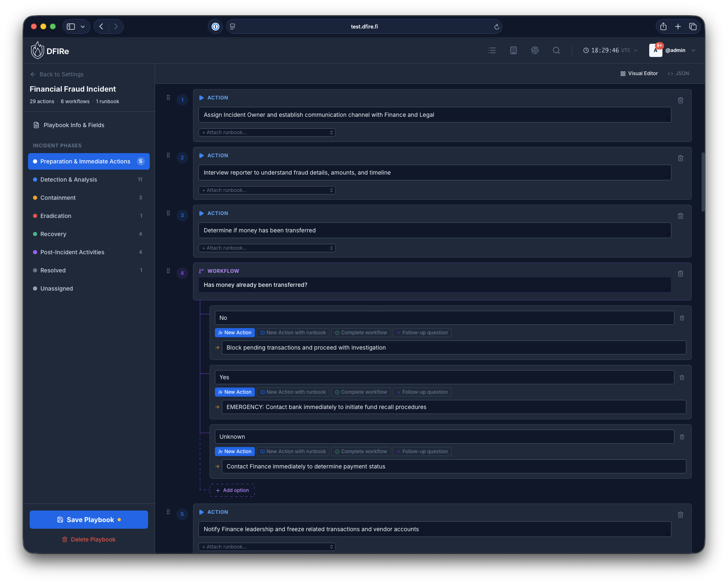Click the page vertical scrollbar
The image size is (728, 584).
click(x=703, y=182)
